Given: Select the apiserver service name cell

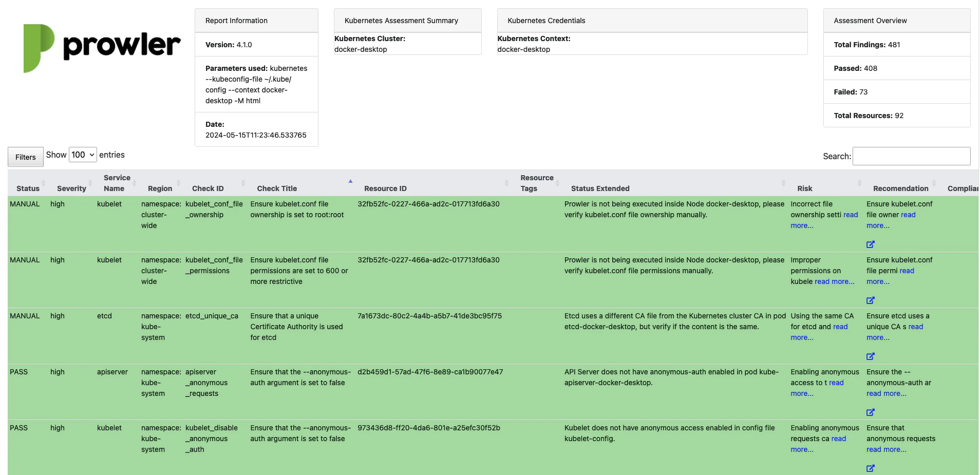Looking at the screenshot, I should (112, 372).
